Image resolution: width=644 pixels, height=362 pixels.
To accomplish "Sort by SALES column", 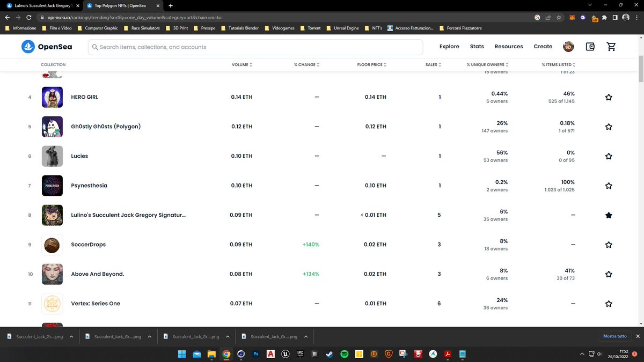I will 432,64.
